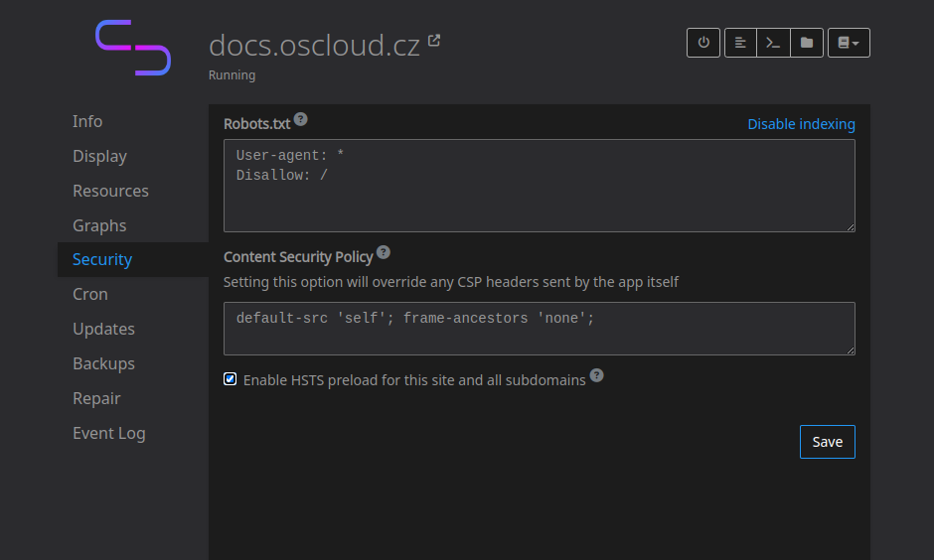934x560 pixels.
Task: Click the Robots.txt help icon
Action: 301,119
